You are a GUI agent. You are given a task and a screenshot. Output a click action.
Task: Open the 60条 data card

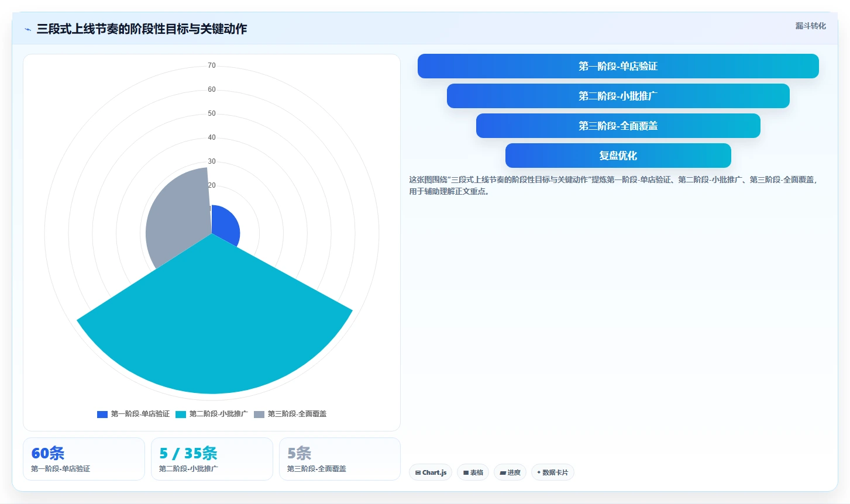[84, 459]
